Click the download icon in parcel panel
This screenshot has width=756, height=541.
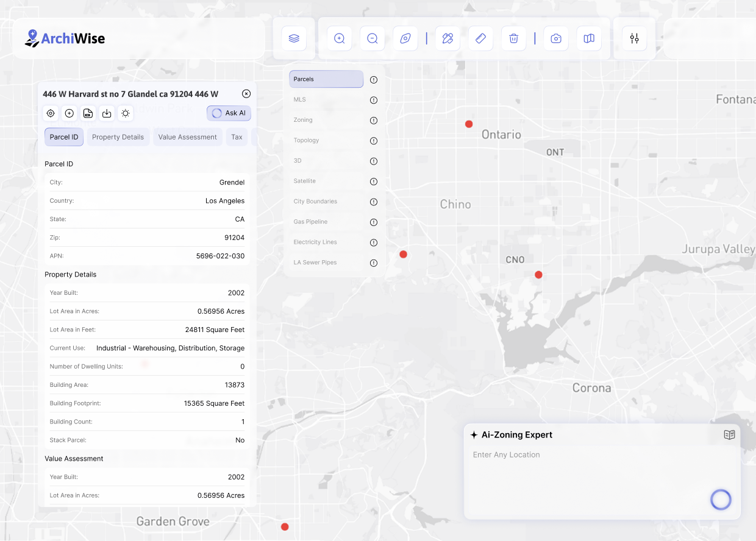click(107, 113)
